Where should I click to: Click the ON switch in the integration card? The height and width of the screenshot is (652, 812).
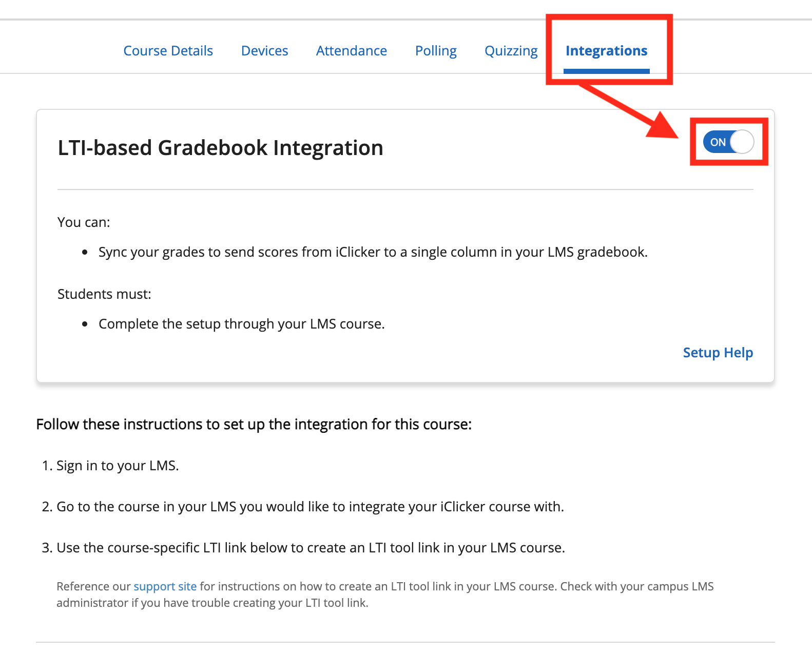pos(728,142)
